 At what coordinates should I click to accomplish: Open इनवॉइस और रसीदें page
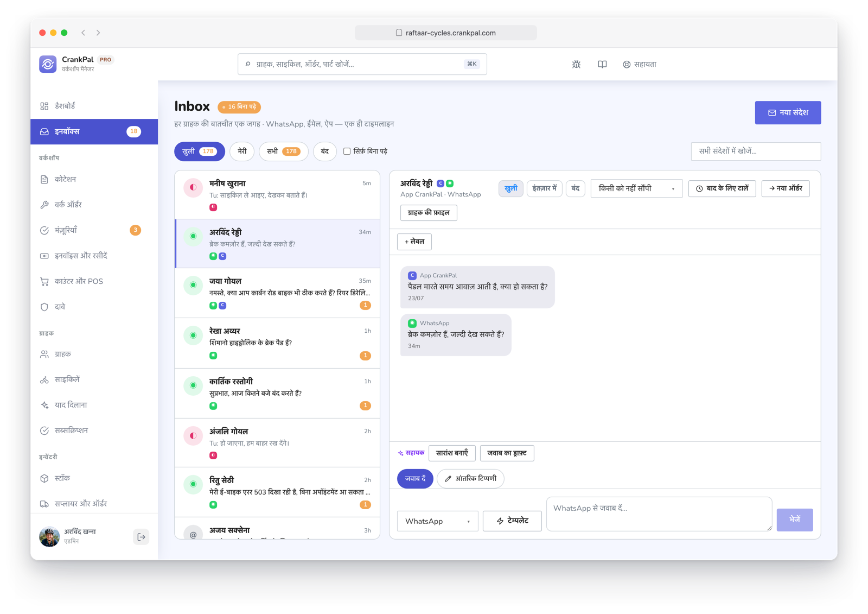[94, 256]
